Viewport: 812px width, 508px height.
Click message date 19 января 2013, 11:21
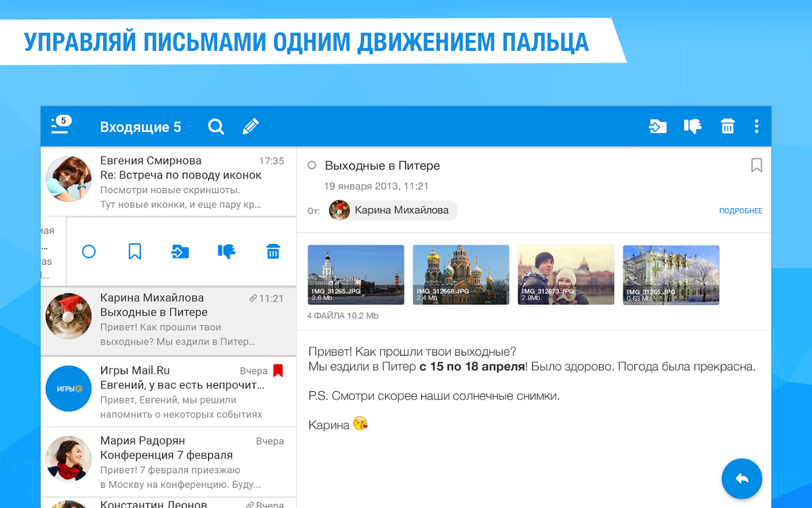(376, 186)
